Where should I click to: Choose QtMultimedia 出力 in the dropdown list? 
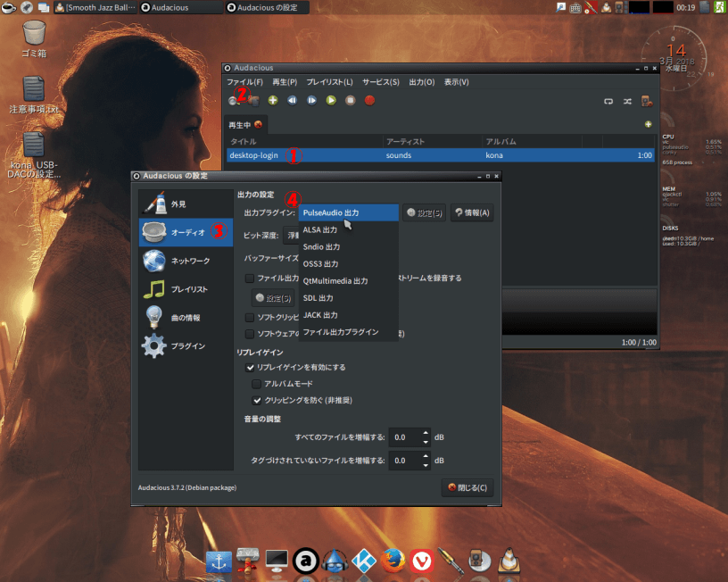click(349, 281)
